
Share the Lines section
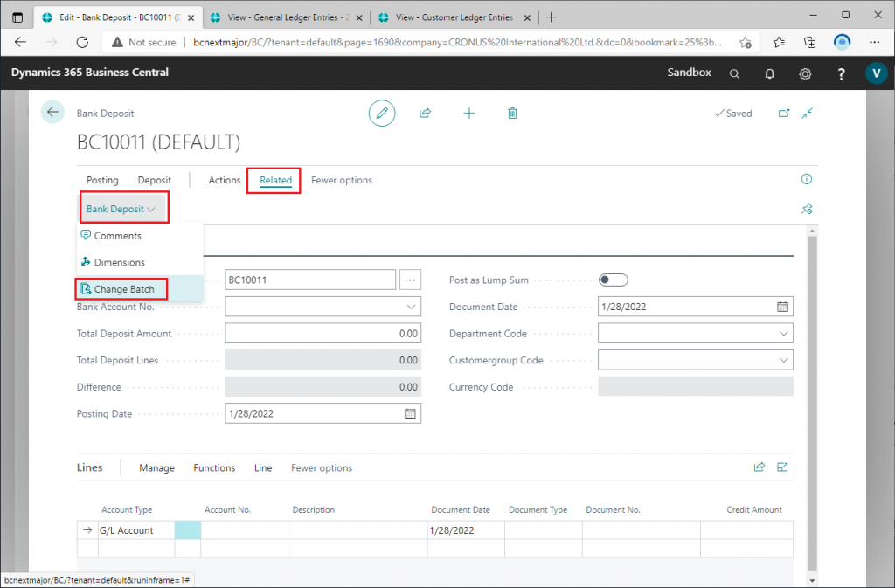760,467
